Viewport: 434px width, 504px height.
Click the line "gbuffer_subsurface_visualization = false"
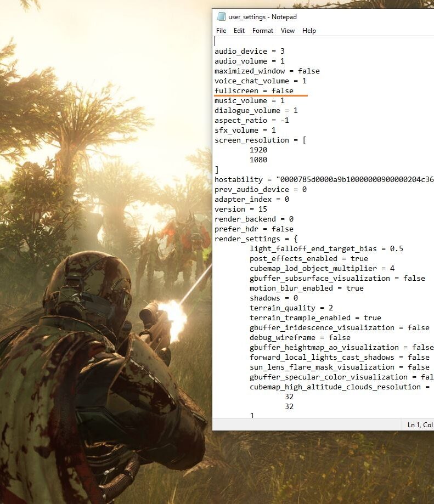(337, 279)
